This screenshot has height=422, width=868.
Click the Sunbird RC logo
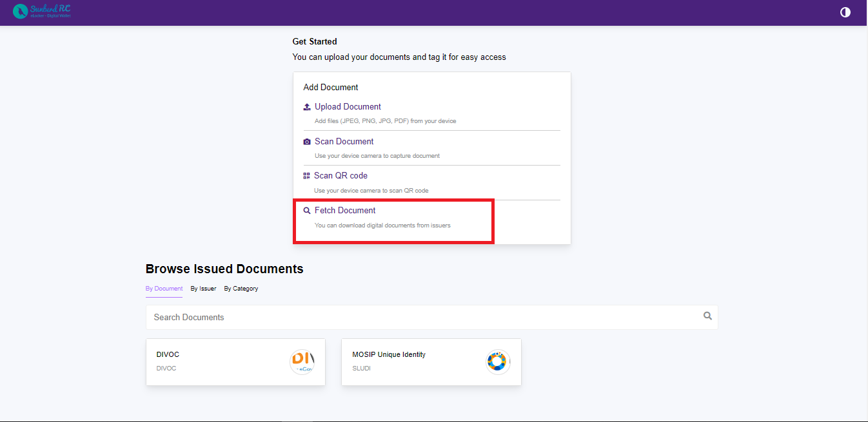42,12
